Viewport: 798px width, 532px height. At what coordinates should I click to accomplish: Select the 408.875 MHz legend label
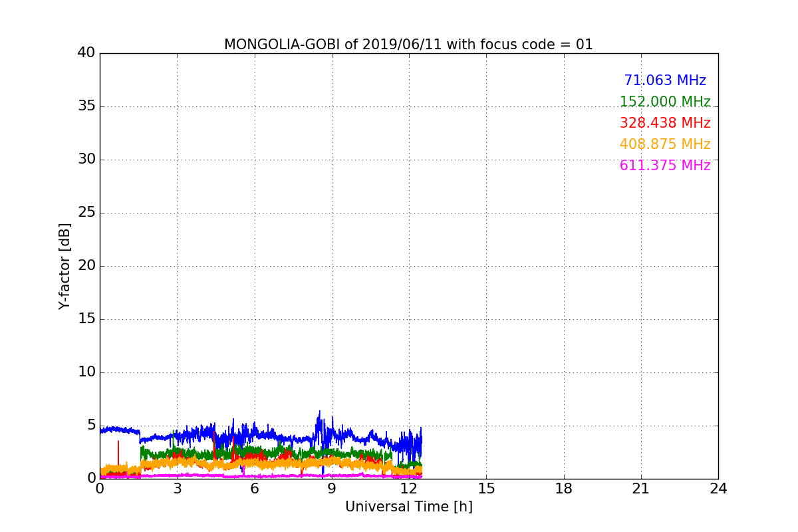coord(665,144)
